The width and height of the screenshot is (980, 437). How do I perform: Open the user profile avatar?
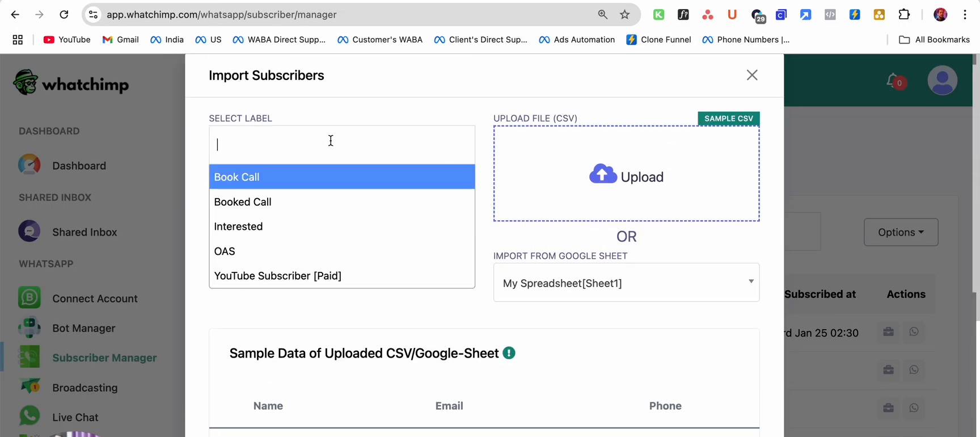click(x=943, y=81)
